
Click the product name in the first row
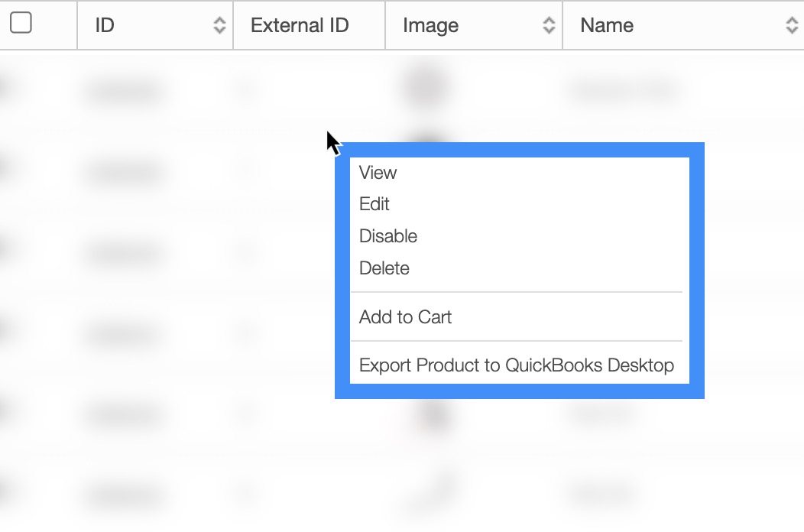click(x=621, y=90)
